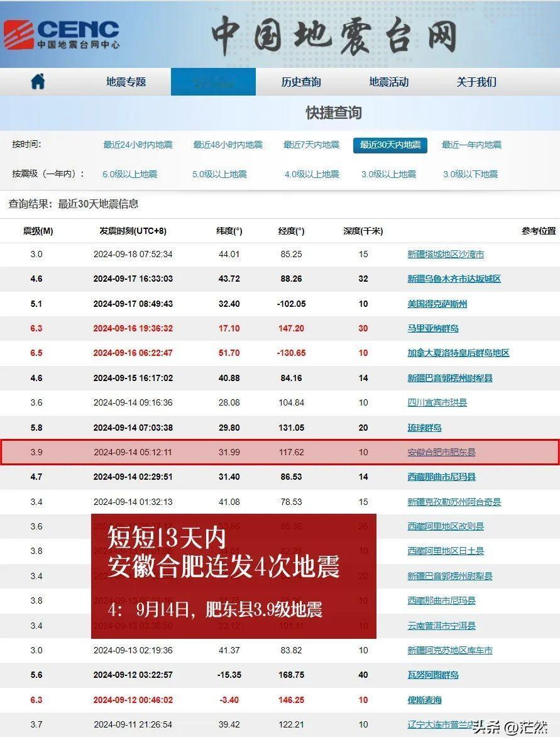Image resolution: width=560 pixels, height=747 pixels.
Task: Filter by 最近24小时内地震
Action: pyautogui.click(x=138, y=145)
